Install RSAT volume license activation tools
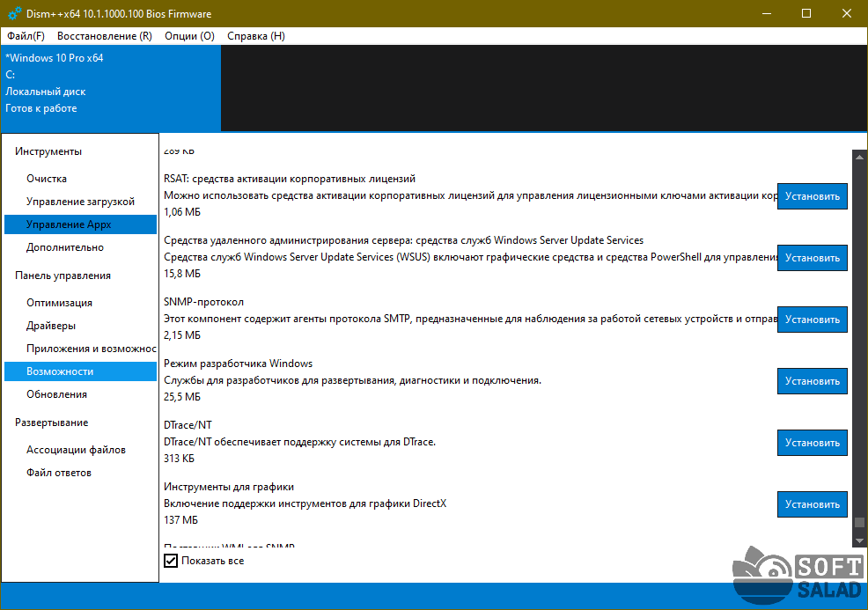The width and height of the screenshot is (868, 610). click(x=812, y=196)
